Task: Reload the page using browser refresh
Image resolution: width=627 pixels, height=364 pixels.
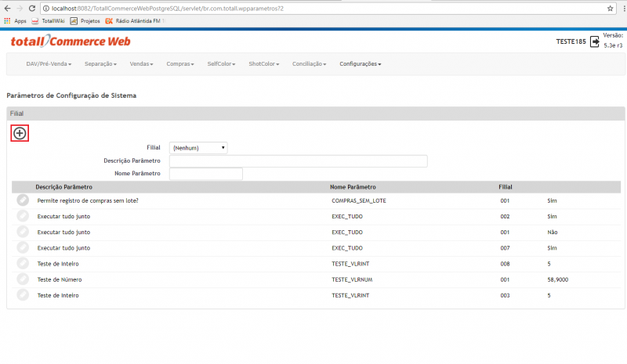Action: [x=33, y=8]
